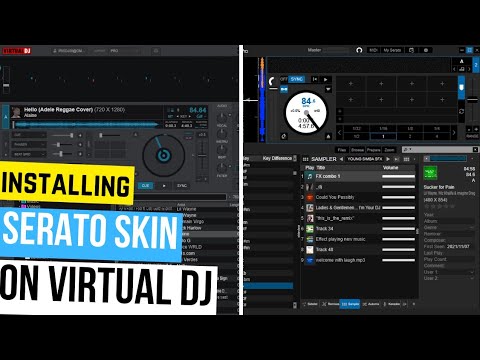The height and width of the screenshot is (360, 480).
Task: Click SYNC on the VirtualDJ deck
Action: (x=182, y=185)
